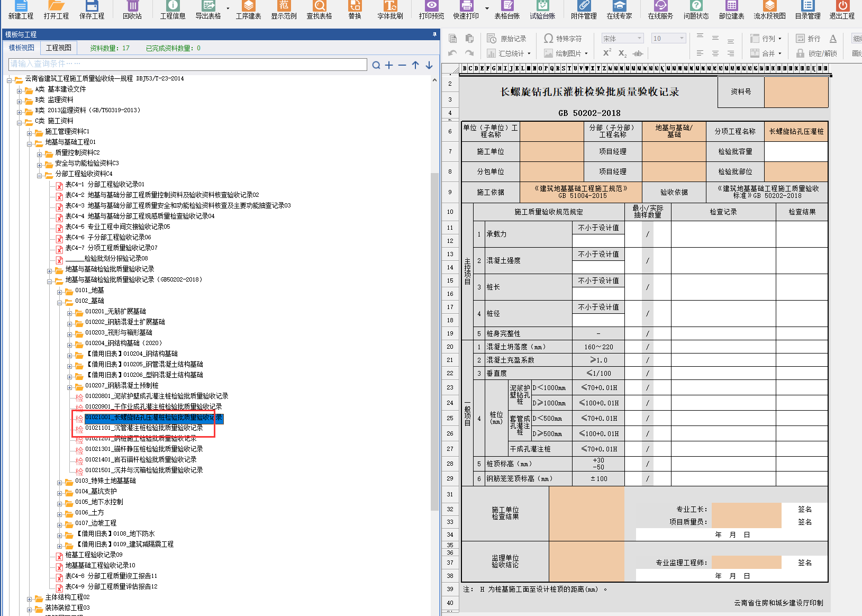This screenshot has width=862, height=616.
Task: Click the superscript X² icon
Action: 607,53
